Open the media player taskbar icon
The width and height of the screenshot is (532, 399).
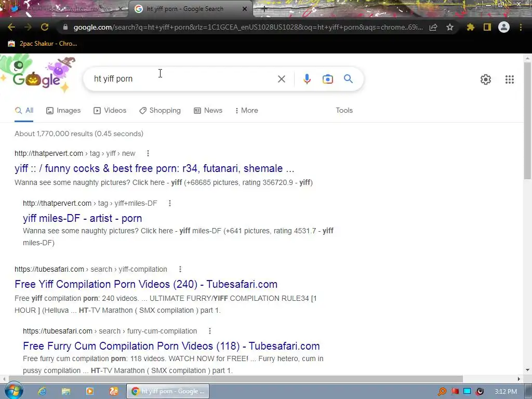[89, 391]
